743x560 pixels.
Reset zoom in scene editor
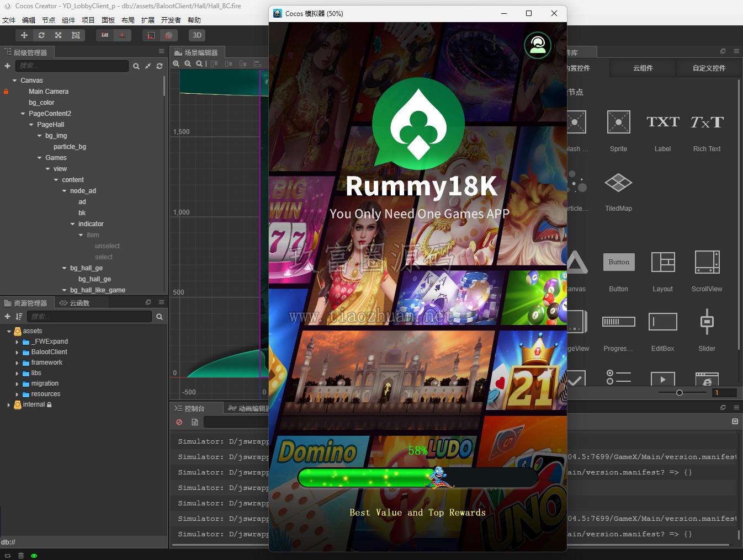point(199,63)
